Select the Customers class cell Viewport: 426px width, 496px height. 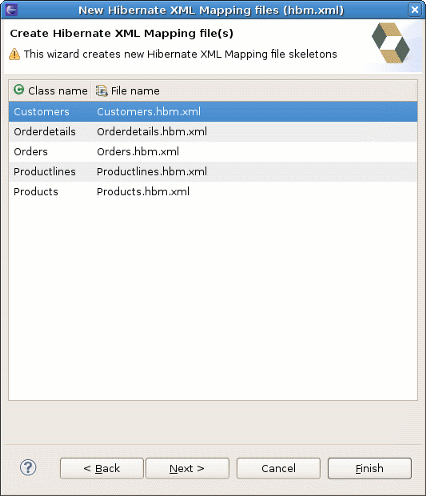(x=42, y=112)
